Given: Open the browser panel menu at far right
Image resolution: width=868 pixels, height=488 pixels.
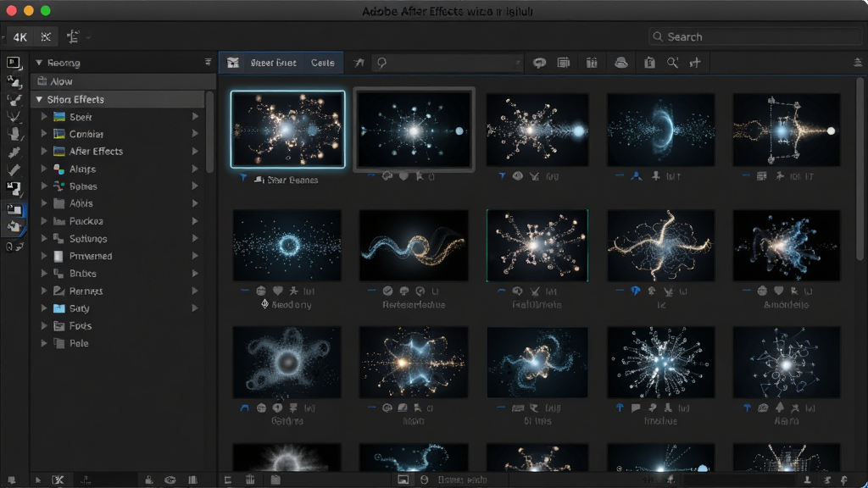Looking at the screenshot, I should coord(858,63).
